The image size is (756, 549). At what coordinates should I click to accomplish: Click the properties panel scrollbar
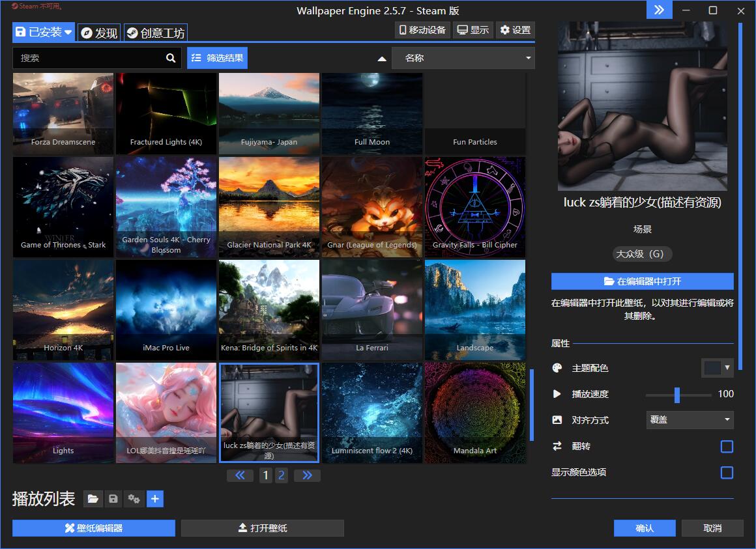740,197
